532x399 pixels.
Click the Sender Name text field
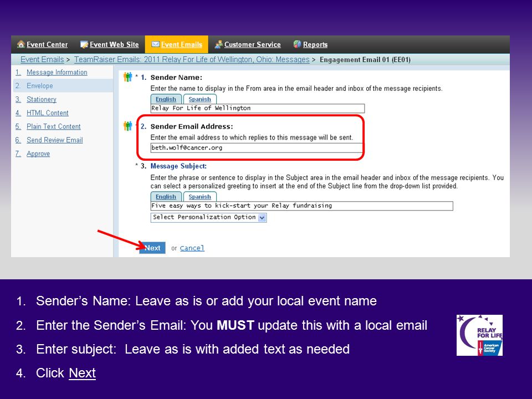258,108
